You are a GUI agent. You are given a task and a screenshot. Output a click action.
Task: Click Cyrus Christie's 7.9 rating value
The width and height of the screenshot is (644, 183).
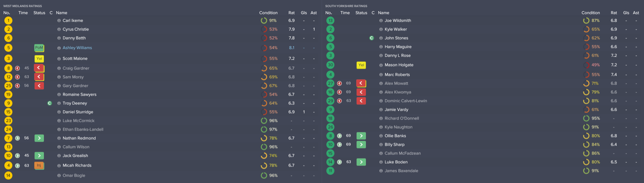click(291, 29)
